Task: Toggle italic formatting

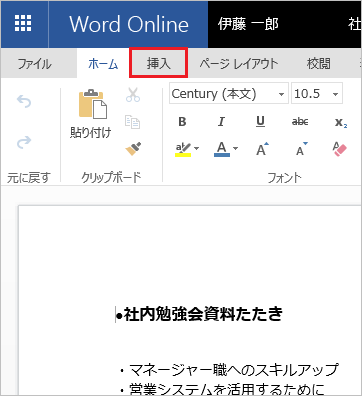Action: (x=221, y=122)
